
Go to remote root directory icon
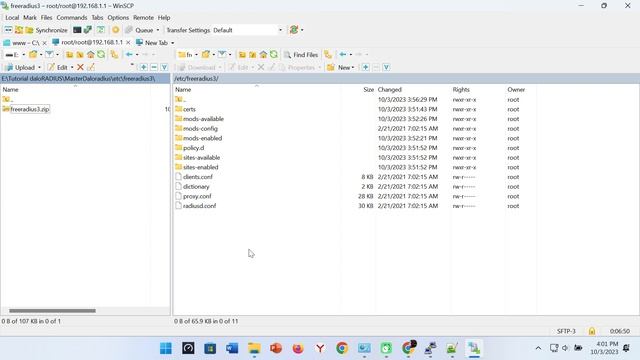click(253, 55)
